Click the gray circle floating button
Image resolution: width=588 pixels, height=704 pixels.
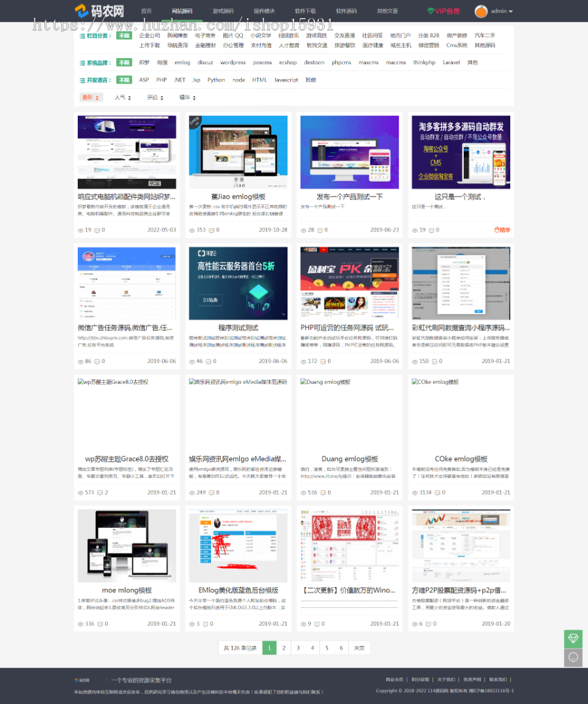[x=573, y=657]
